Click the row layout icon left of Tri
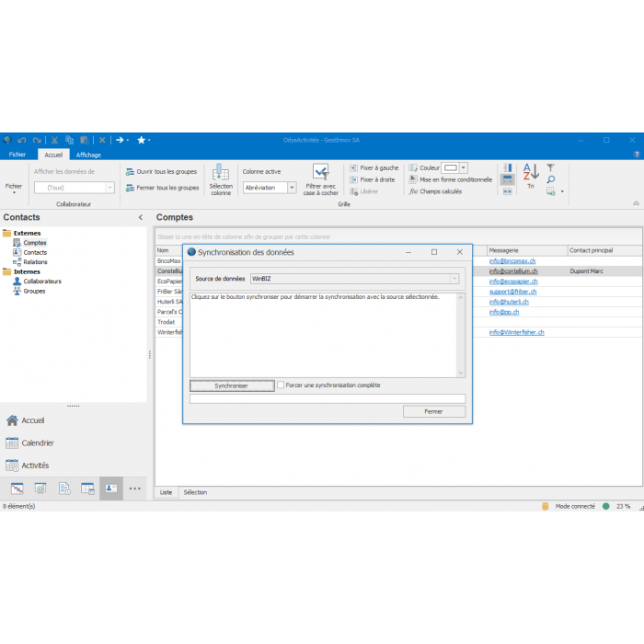This screenshot has height=644, width=644. [508, 179]
